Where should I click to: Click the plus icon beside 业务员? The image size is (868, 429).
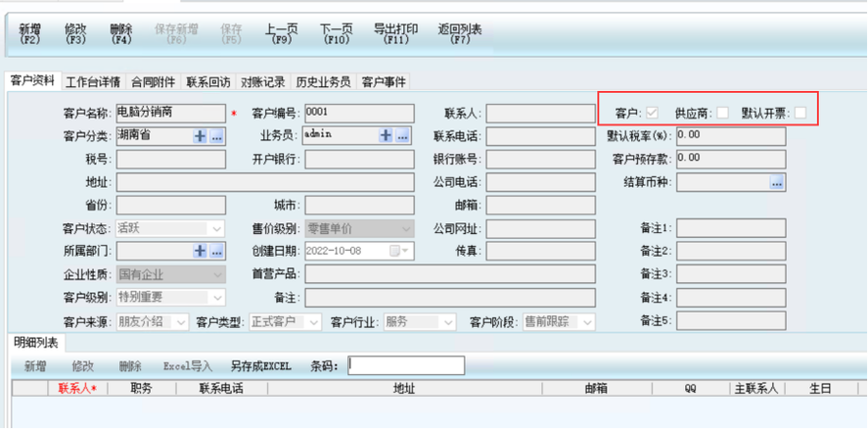(386, 136)
